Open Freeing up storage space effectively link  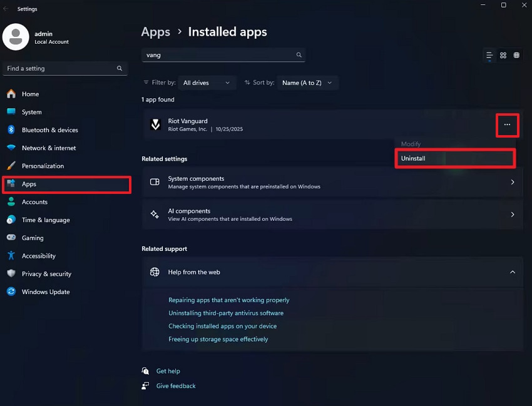(x=218, y=338)
